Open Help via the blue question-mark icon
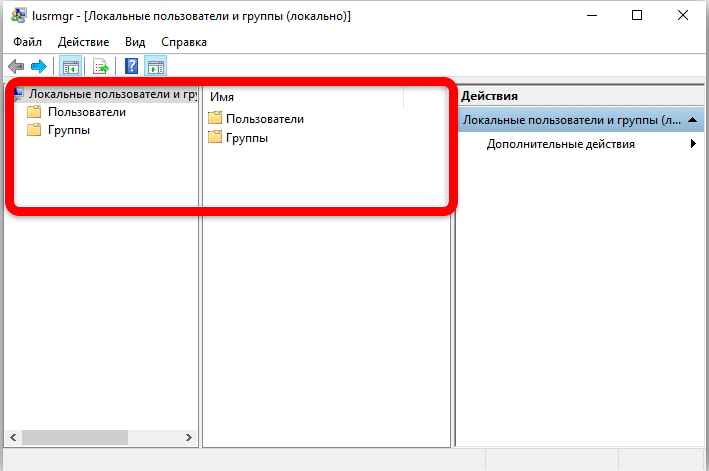Viewport: 709px width, 471px height. (x=132, y=66)
